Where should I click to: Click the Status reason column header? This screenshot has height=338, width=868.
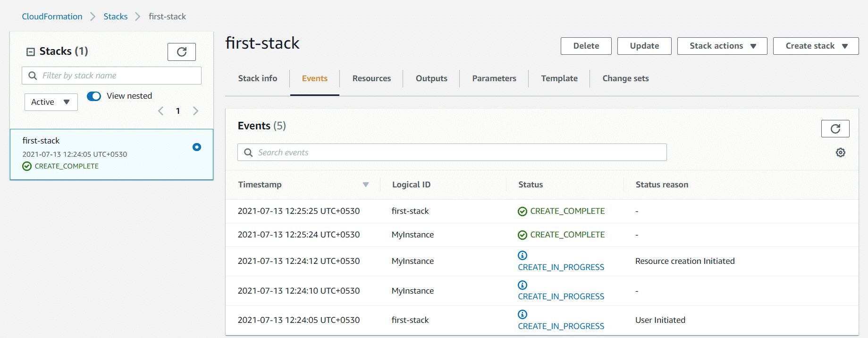662,185
